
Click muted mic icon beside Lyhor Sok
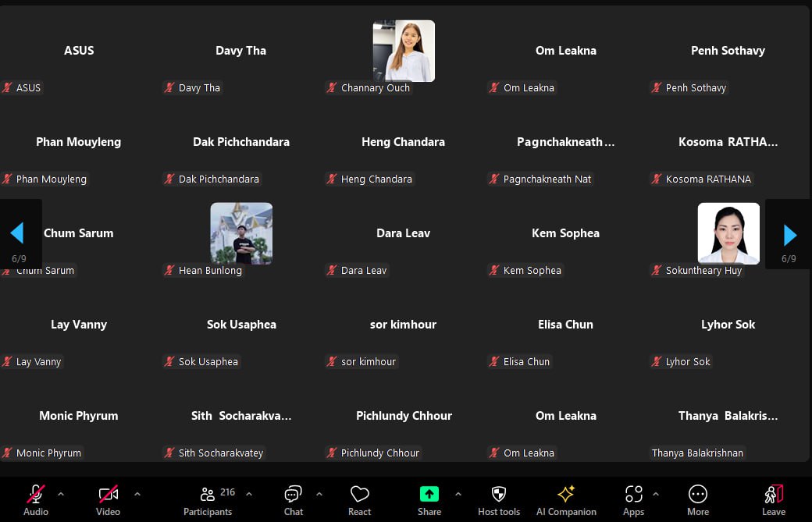click(657, 361)
